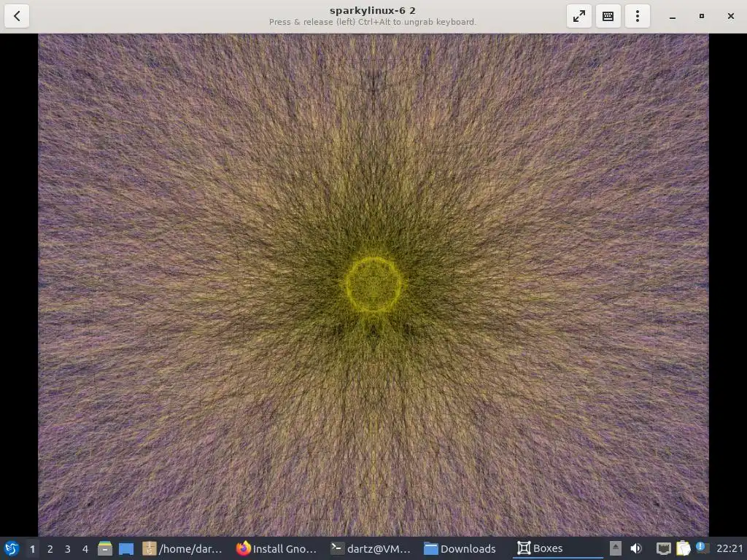This screenshot has height=560, width=747.
Task: Open the three-dot actions menu
Action: click(x=638, y=16)
